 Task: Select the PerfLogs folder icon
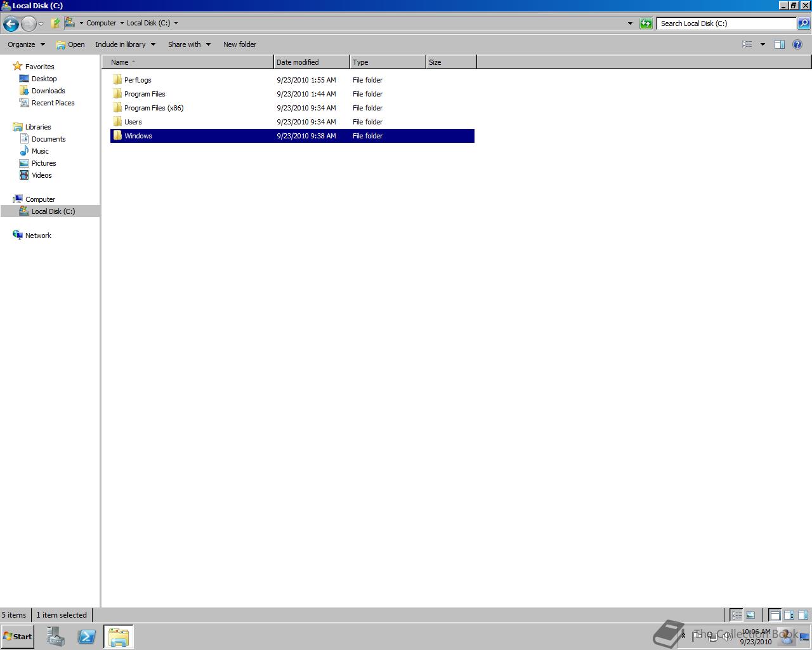[x=117, y=79]
